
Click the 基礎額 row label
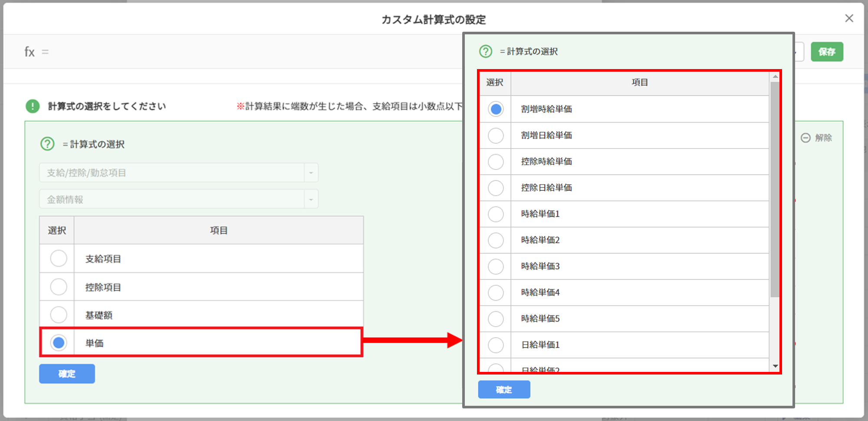[x=99, y=315]
